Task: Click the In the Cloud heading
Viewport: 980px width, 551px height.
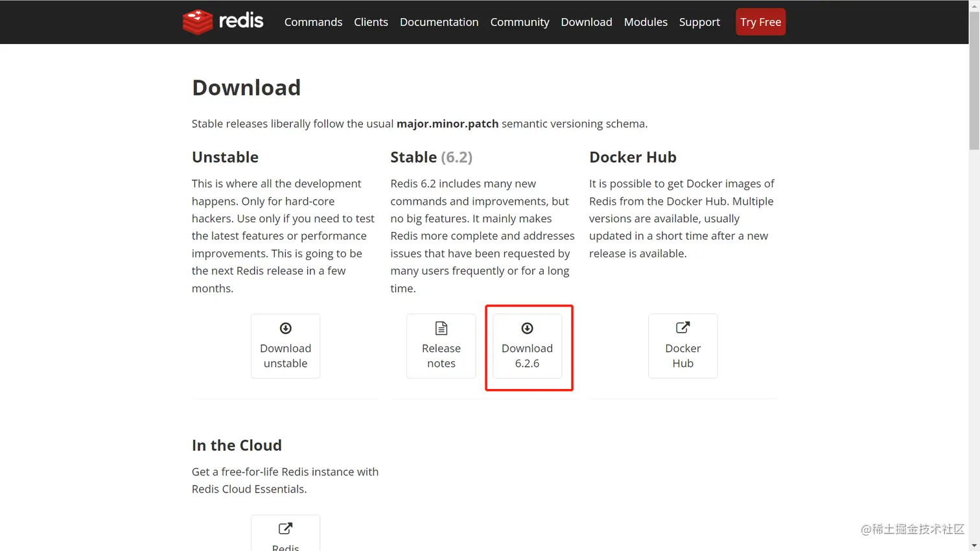Action: [237, 445]
